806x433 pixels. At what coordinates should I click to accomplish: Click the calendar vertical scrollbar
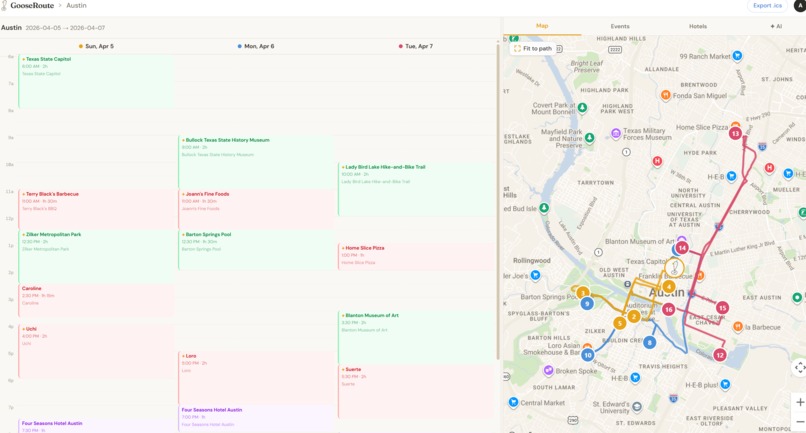pos(498,203)
